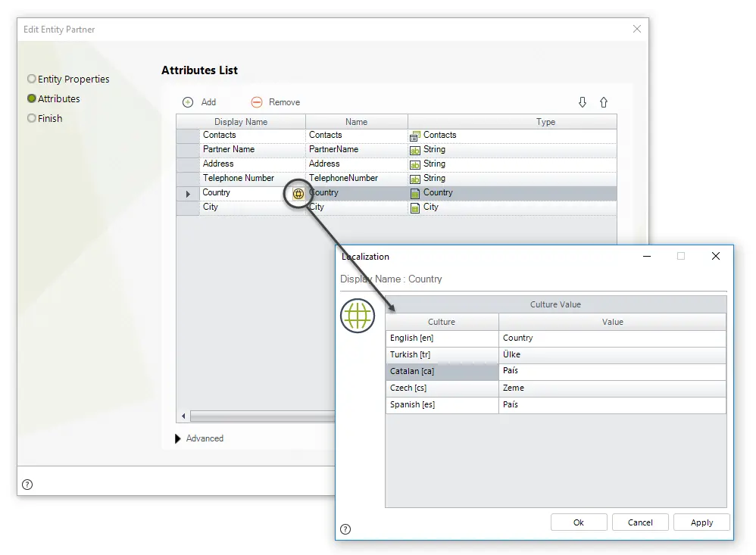
Task: Select Catalan [ca] culture row
Action: pyautogui.click(x=442, y=372)
